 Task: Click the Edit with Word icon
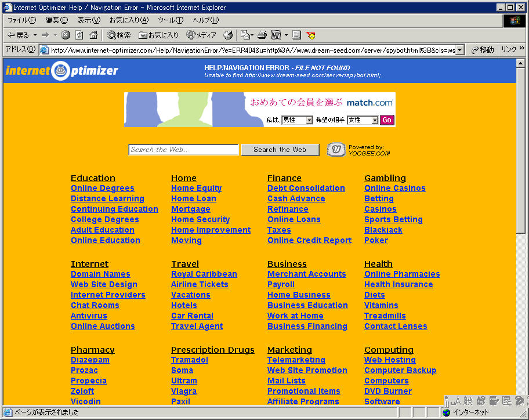tap(276, 35)
